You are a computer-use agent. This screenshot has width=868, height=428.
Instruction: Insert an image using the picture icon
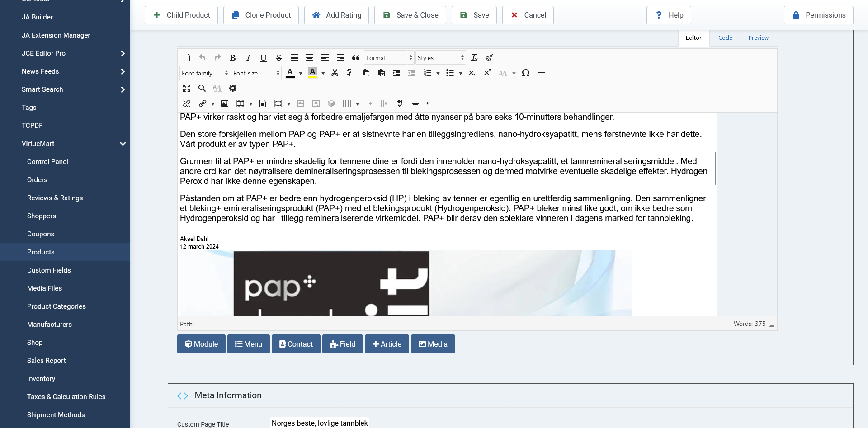point(225,104)
